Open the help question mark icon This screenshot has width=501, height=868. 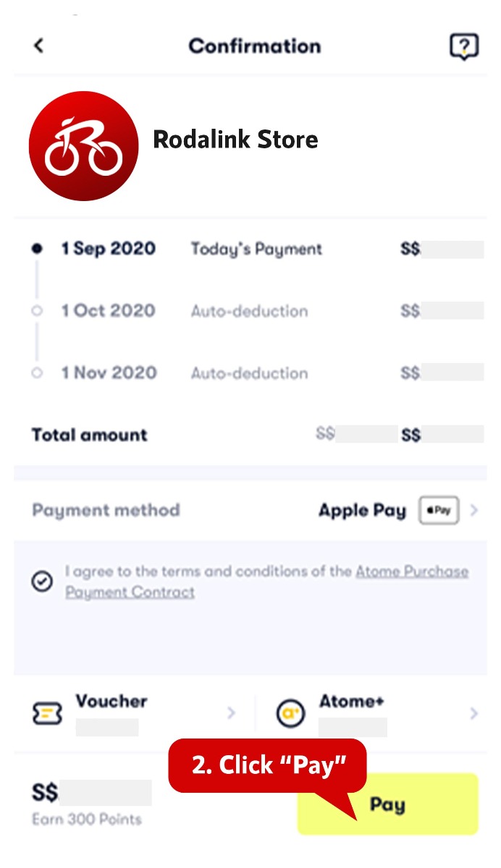(463, 47)
